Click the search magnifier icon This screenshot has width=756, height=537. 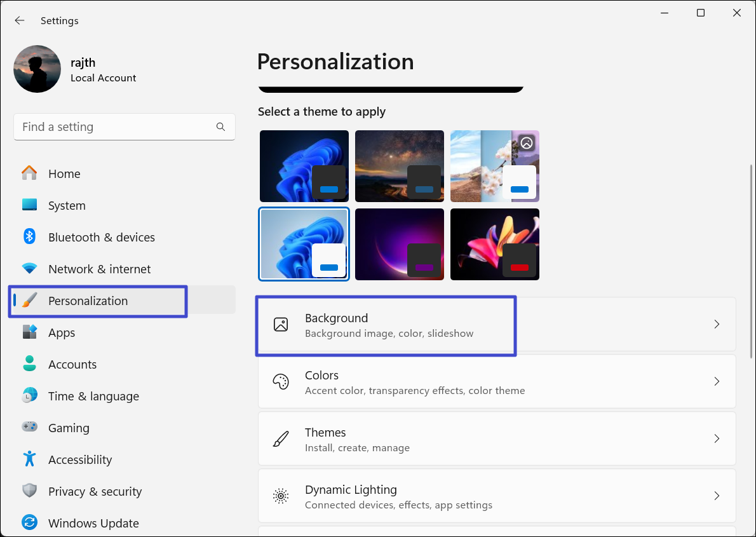click(x=220, y=127)
